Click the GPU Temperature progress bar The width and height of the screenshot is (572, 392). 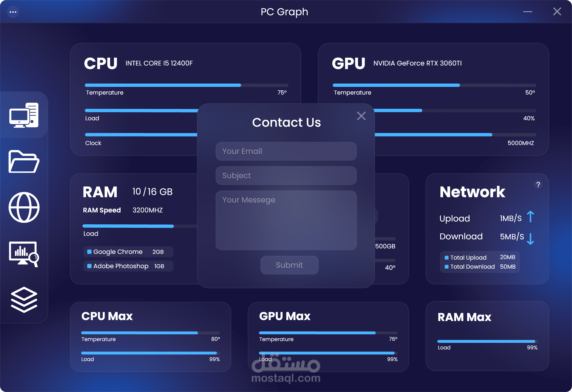coord(434,85)
